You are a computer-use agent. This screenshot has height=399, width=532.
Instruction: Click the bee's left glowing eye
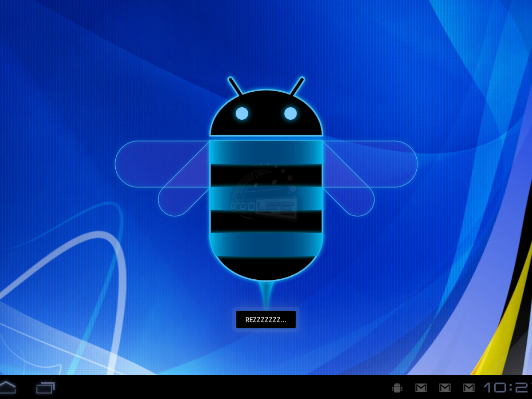coord(242,113)
